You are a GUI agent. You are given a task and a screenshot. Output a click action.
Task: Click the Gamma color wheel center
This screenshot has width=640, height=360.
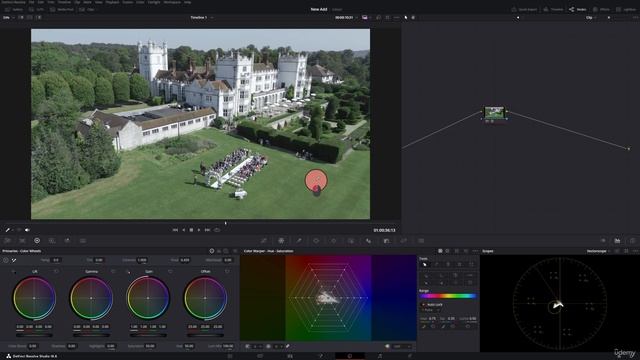pyautogui.click(x=91, y=298)
